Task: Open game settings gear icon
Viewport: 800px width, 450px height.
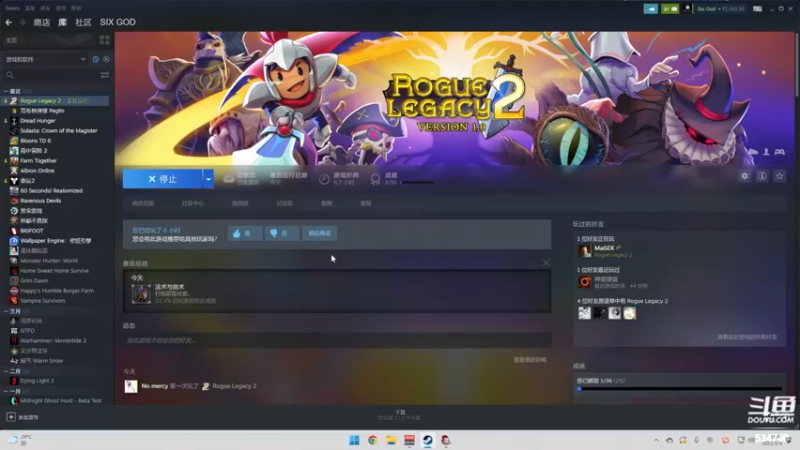Action: [744, 176]
